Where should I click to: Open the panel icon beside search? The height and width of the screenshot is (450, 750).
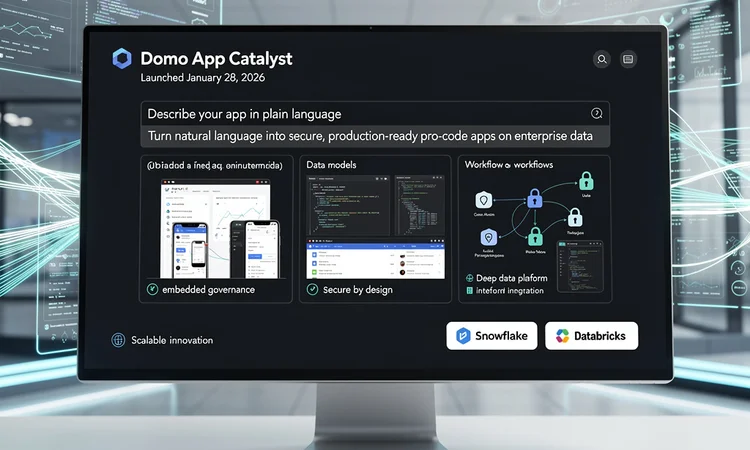tap(628, 59)
